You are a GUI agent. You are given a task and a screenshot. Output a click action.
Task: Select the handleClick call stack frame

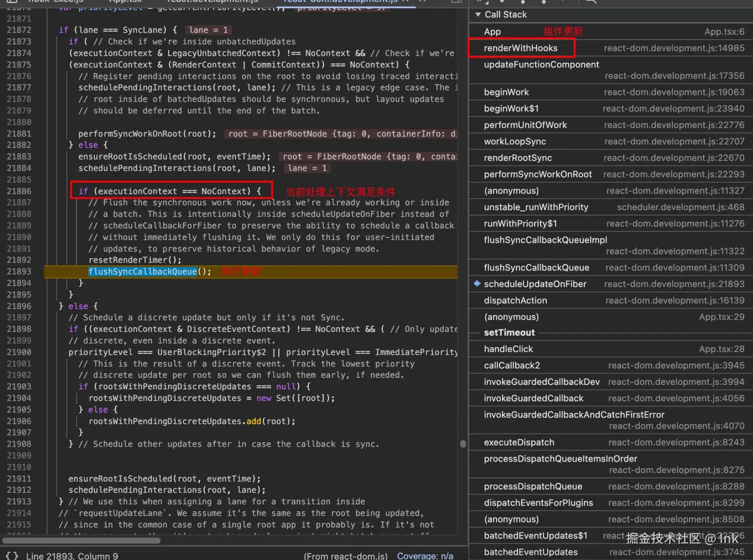(x=610, y=349)
